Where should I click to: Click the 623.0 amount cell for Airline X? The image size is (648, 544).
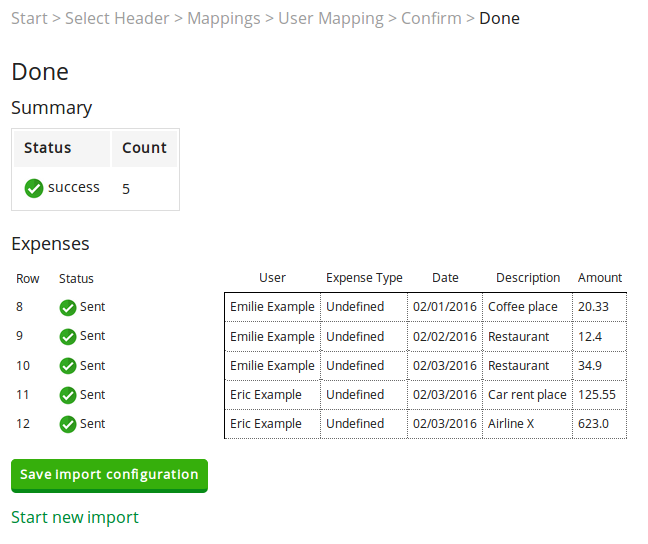[x=600, y=424]
